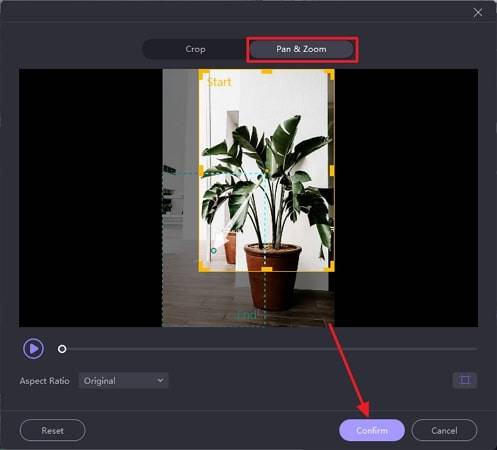Image resolution: width=497 pixels, height=450 pixels.
Task: Switch to the Crop tab
Action: coord(195,49)
